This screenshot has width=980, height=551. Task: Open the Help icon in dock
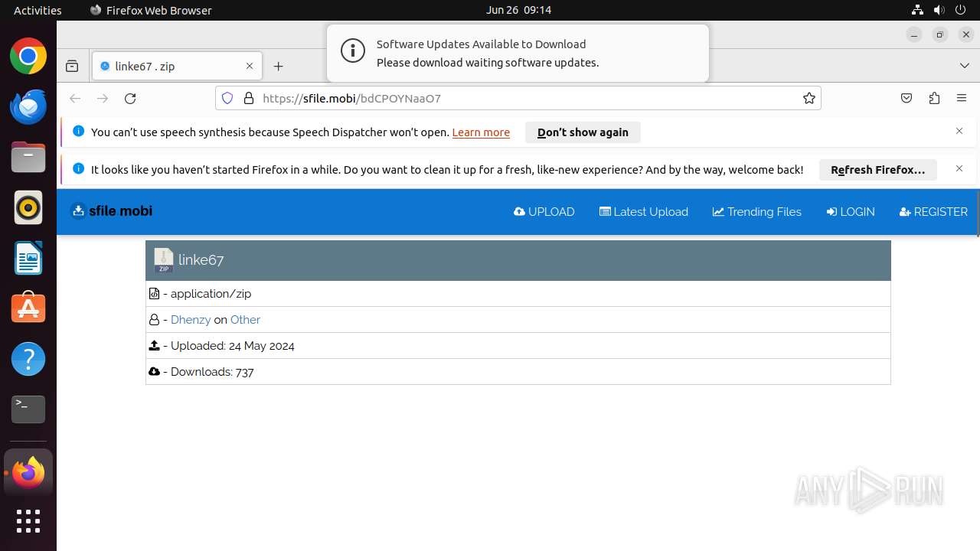point(28,359)
